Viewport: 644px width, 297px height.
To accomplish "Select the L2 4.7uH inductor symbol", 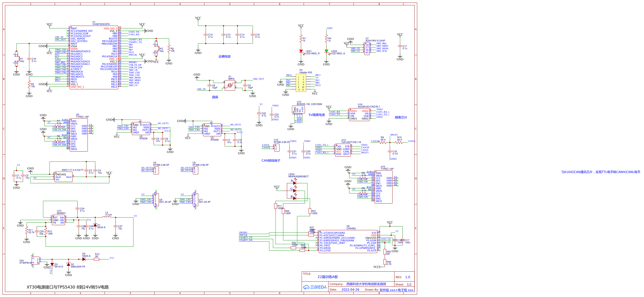I will coord(107,217).
